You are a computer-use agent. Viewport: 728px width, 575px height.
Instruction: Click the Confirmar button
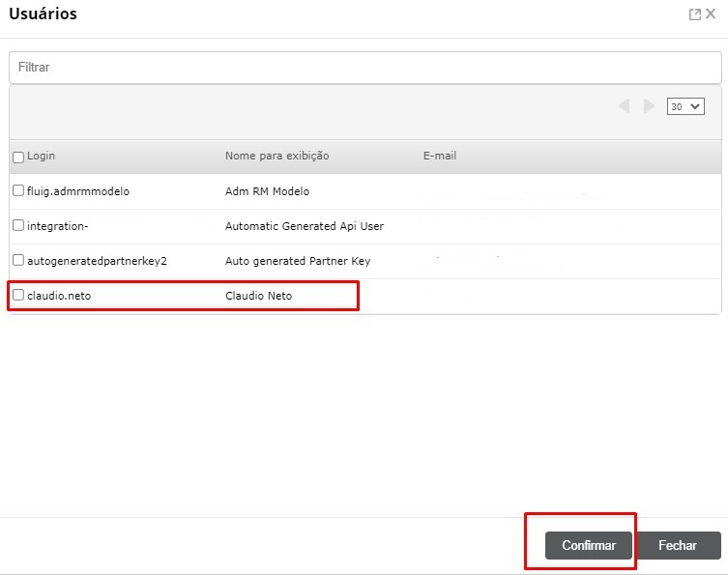[x=588, y=545]
